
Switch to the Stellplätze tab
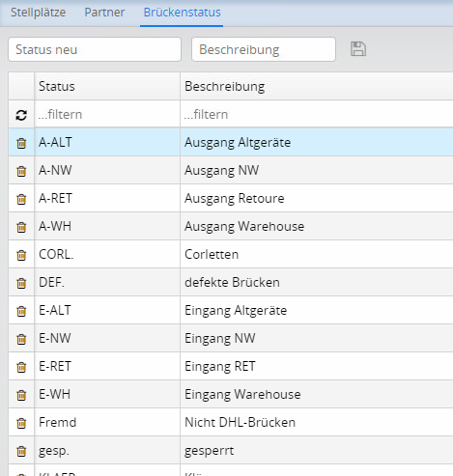tap(38, 13)
